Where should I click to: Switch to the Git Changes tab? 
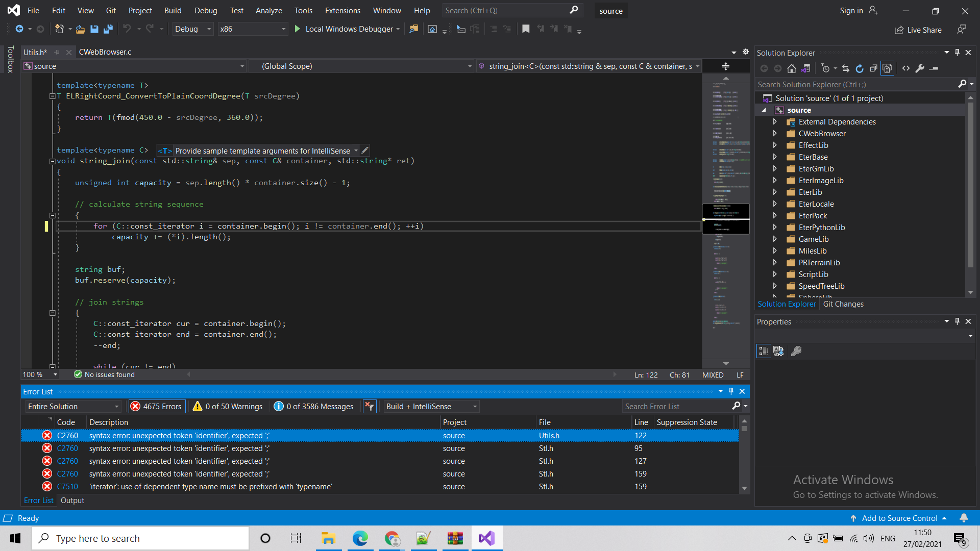coord(843,304)
